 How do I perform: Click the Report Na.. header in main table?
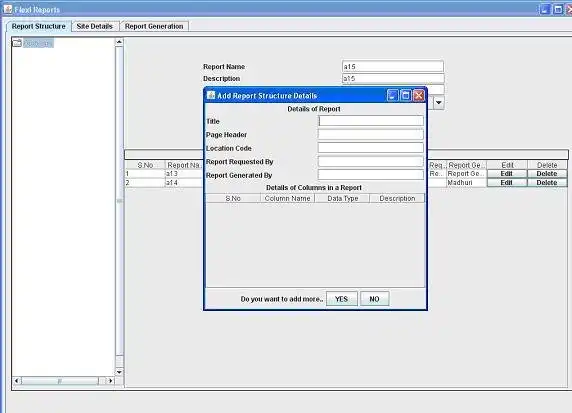coord(184,165)
